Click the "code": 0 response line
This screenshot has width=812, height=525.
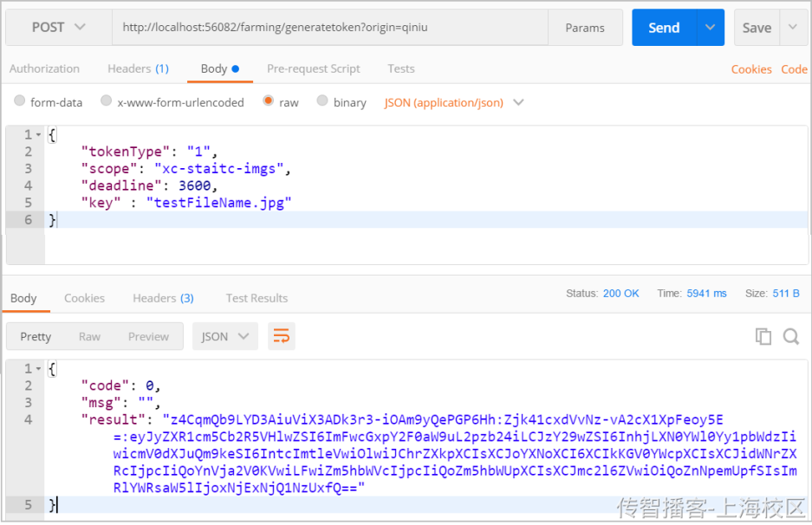pyautogui.click(x=120, y=386)
